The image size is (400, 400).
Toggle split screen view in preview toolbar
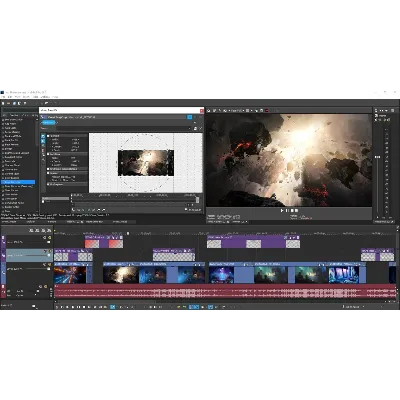(x=226, y=110)
